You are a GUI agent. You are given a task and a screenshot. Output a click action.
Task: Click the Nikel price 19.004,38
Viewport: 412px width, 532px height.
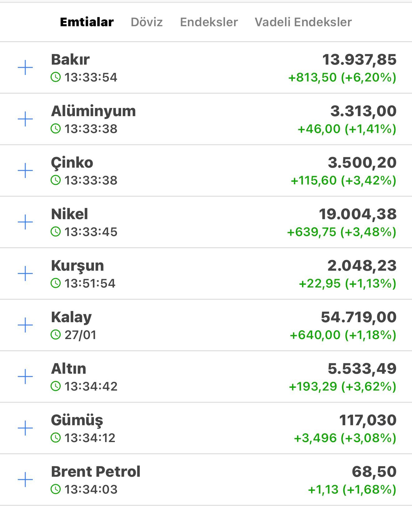(357, 214)
